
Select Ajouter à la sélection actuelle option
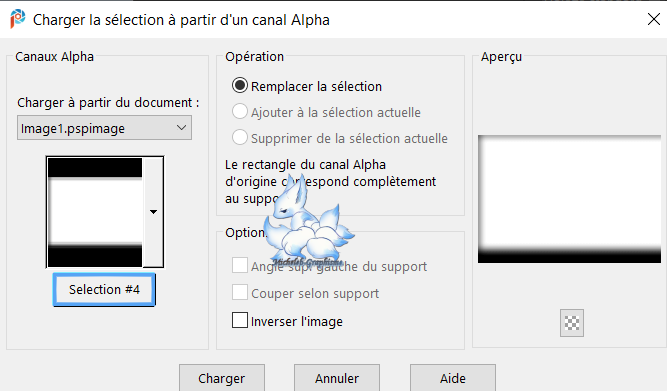pos(240,112)
